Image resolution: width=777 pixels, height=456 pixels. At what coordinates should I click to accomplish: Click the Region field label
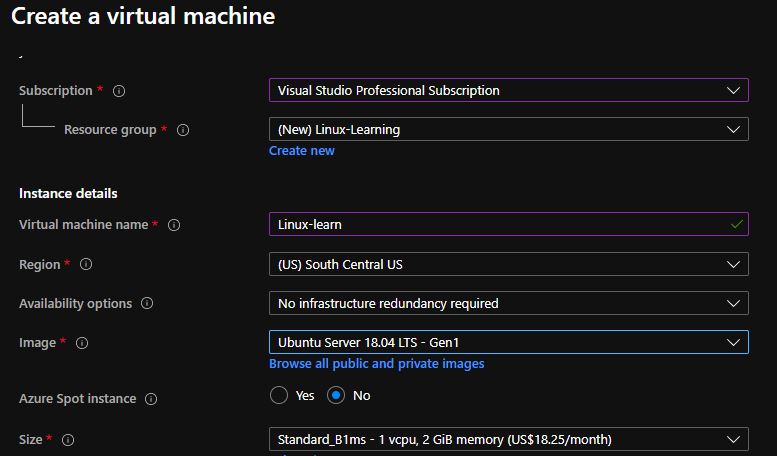point(40,265)
